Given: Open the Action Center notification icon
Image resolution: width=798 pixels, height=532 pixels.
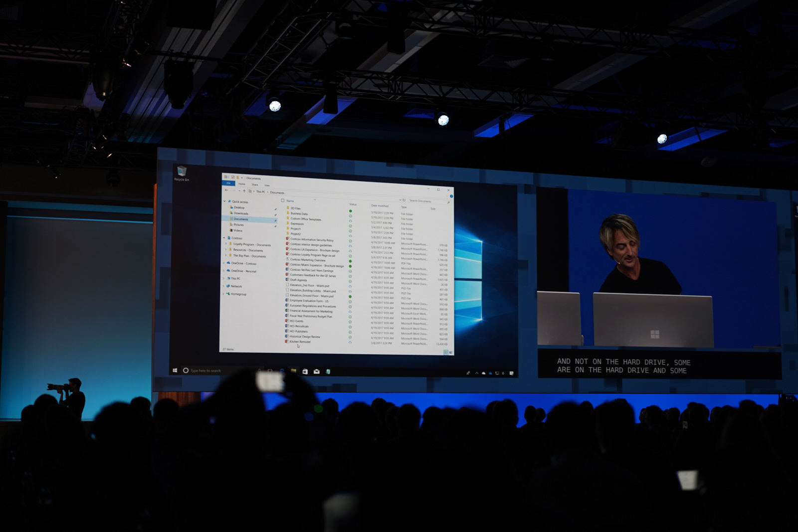Looking at the screenshot, I should pyautogui.click(x=511, y=373).
